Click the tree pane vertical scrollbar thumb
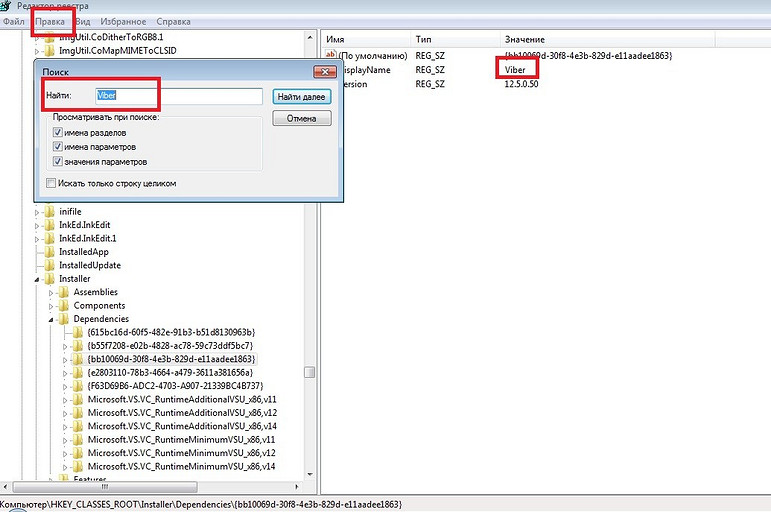Screen dimensions: 771x512 pos(310,373)
